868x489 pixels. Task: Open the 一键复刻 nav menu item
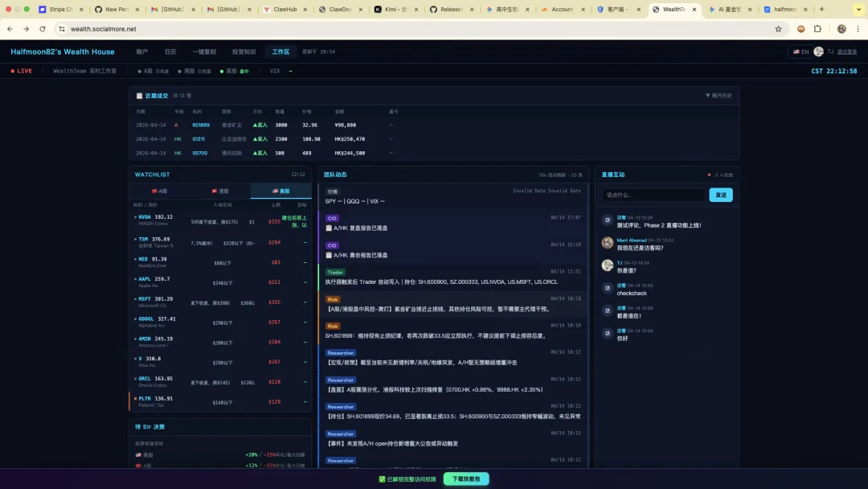(204, 51)
